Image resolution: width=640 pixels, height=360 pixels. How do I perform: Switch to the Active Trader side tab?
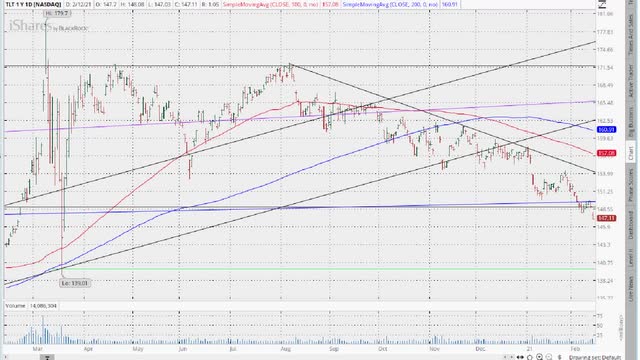pyautogui.click(x=631, y=81)
